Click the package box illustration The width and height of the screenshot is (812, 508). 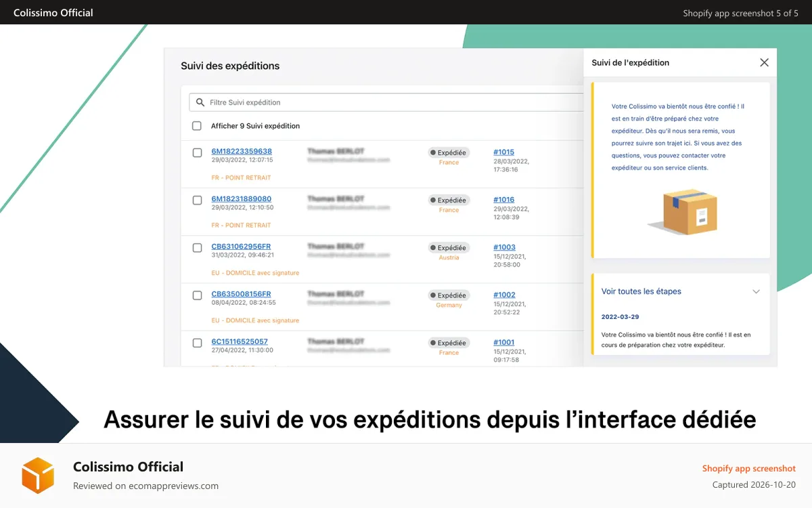pos(683,213)
